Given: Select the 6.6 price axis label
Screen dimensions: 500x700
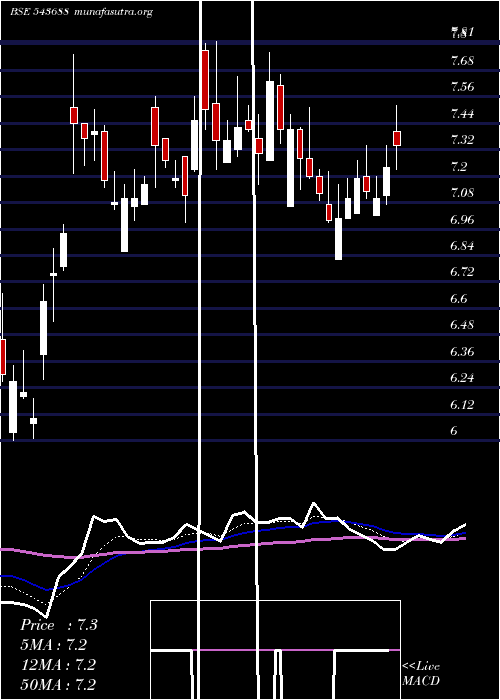Looking at the screenshot, I should tap(459, 299).
